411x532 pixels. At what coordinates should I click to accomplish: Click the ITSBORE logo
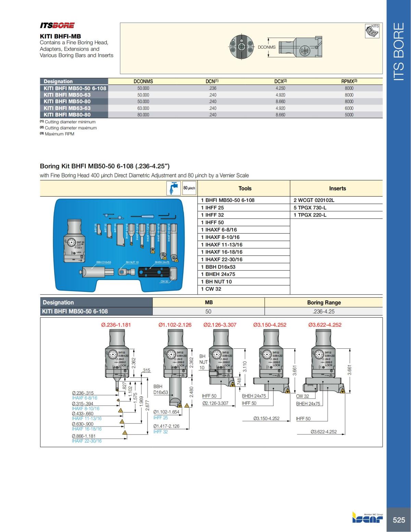[57, 26]
